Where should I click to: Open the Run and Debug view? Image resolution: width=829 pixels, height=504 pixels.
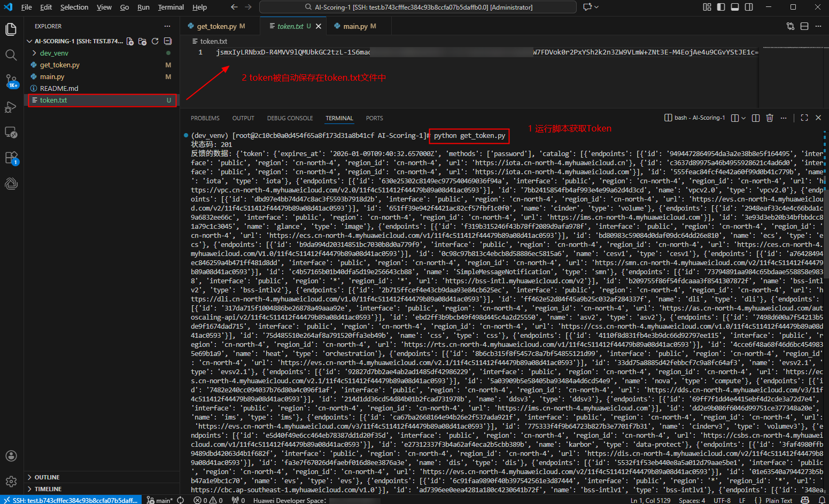11,107
